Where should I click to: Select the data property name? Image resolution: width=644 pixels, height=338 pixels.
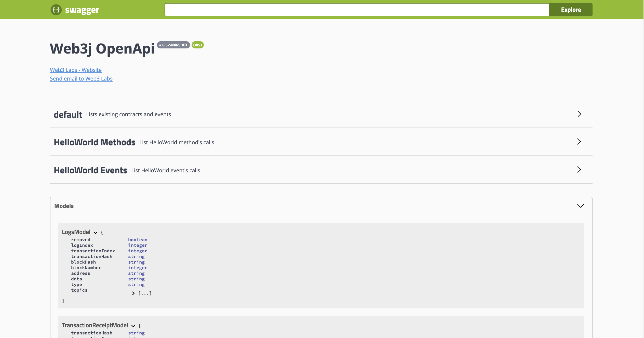(76, 279)
